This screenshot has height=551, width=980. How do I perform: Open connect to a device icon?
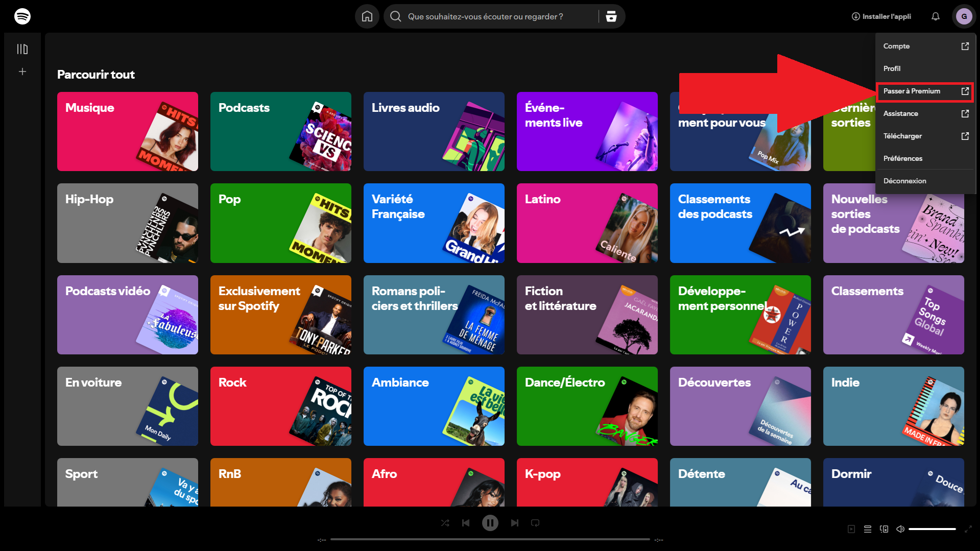point(883,529)
